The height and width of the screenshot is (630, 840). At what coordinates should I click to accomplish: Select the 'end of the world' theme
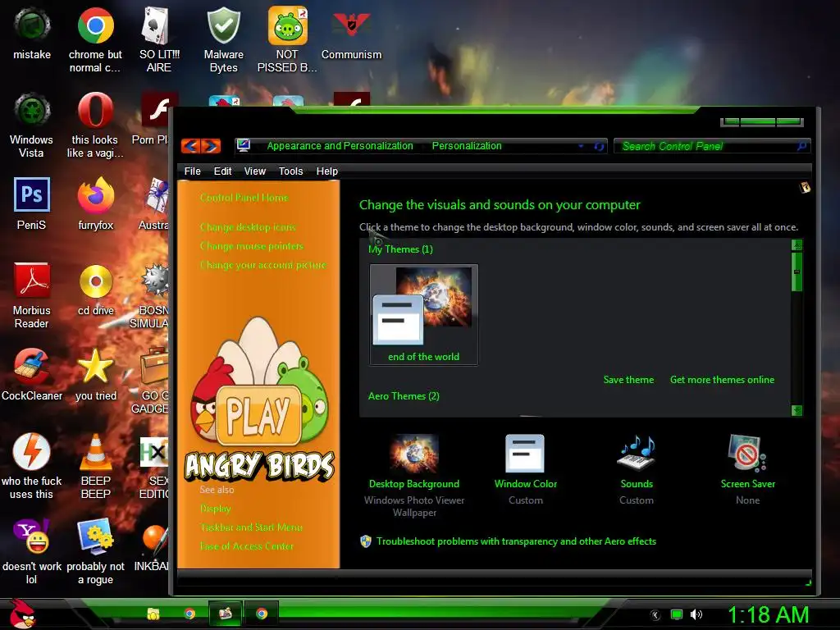click(423, 314)
